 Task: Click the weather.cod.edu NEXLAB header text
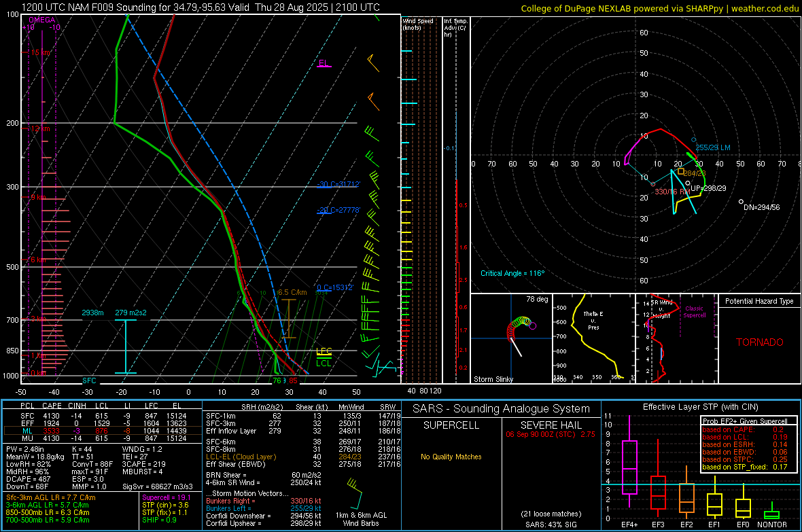tap(660, 8)
